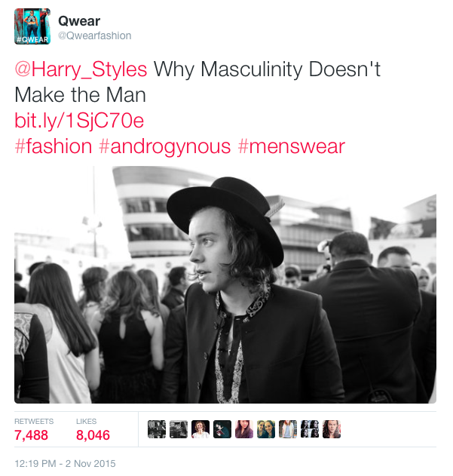This screenshot has width=453, height=476.
Task: Open the first liker avatar in the row
Action: 157,429
